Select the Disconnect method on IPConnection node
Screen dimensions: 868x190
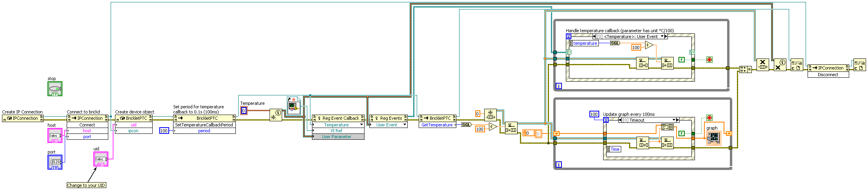tap(828, 75)
